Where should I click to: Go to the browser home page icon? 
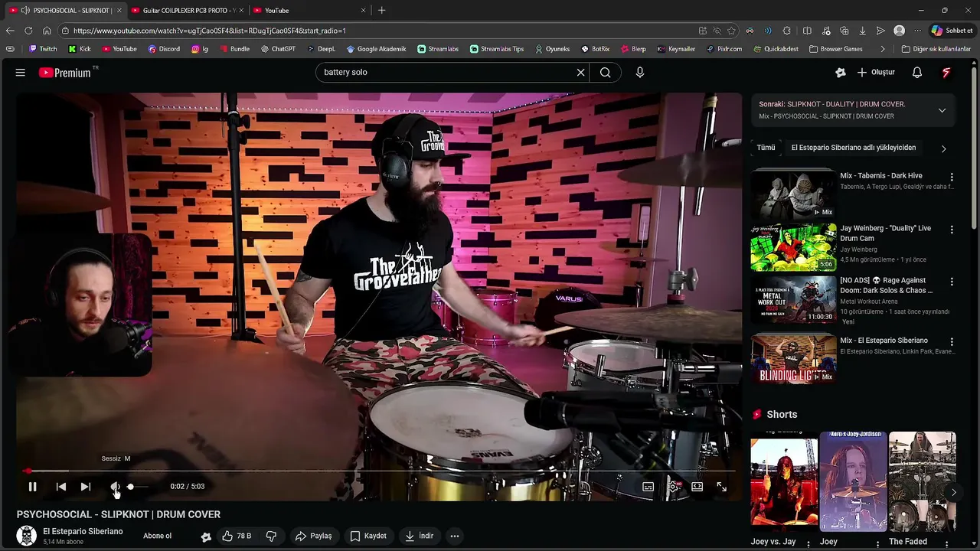47,31
